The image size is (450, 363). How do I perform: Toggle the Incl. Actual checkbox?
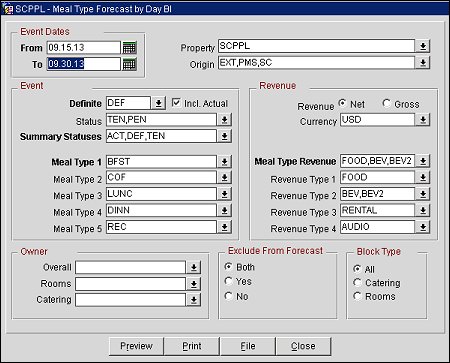tap(176, 103)
